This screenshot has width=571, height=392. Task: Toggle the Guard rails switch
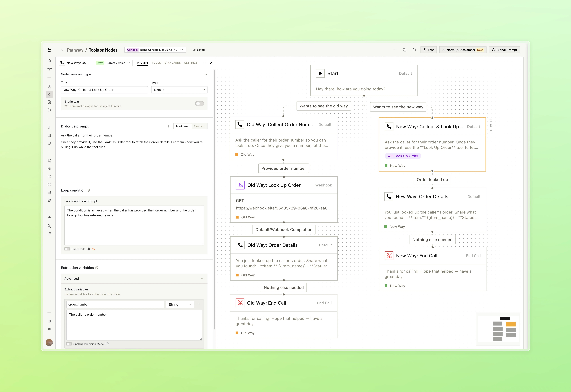pos(67,249)
